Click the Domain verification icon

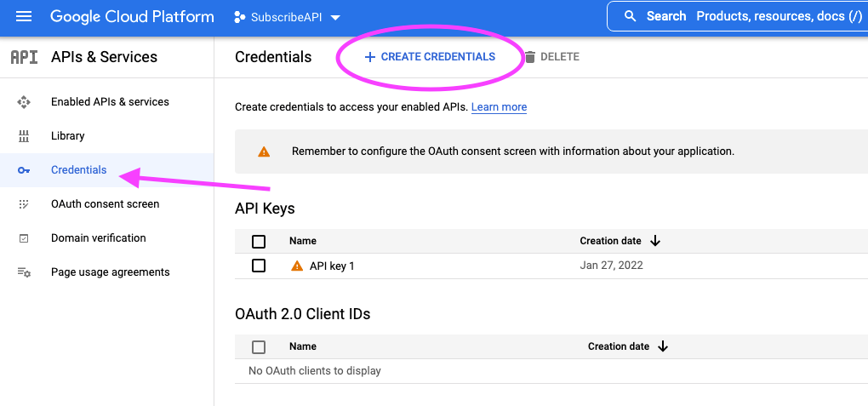24,238
